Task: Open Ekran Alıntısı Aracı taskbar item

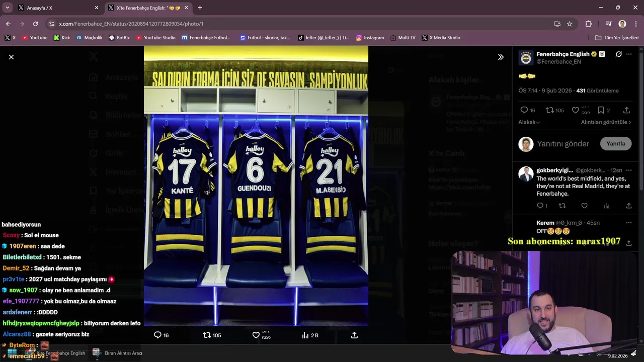Action: (118, 353)
